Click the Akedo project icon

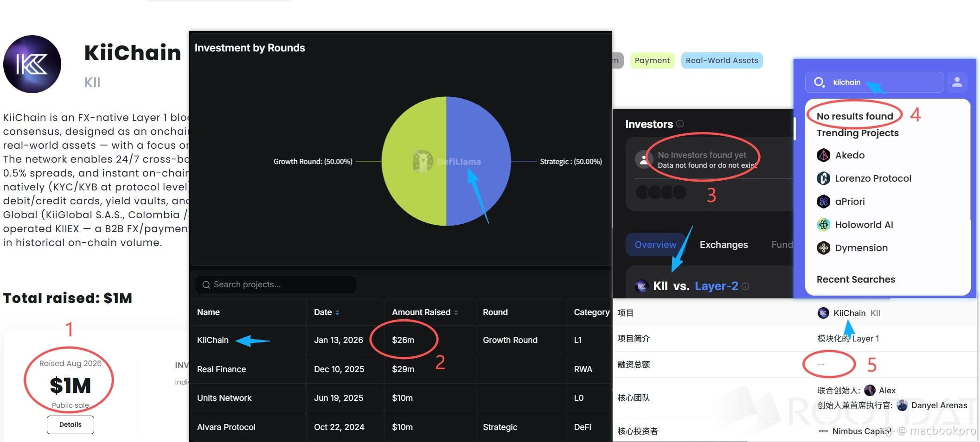click(x=823, y=155)
